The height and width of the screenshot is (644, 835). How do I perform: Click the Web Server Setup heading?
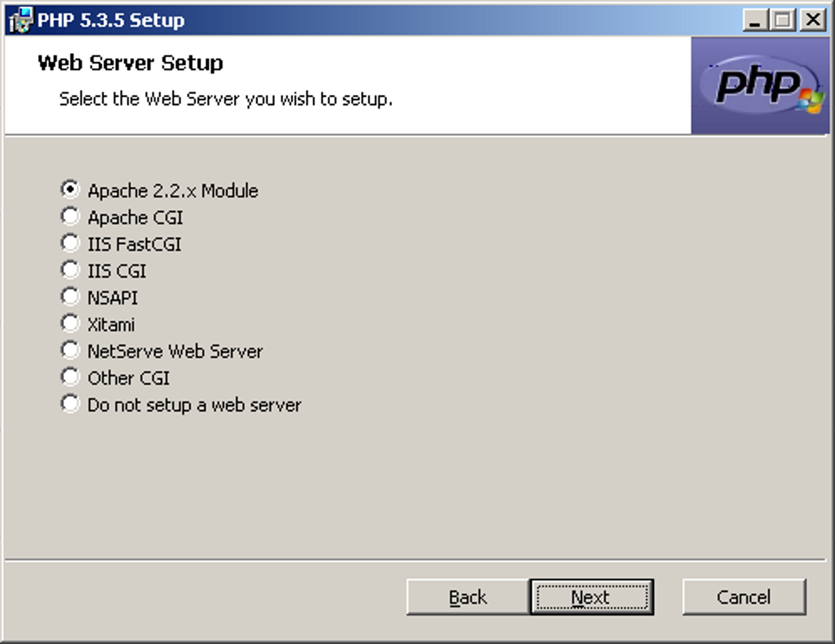[130, 63]
